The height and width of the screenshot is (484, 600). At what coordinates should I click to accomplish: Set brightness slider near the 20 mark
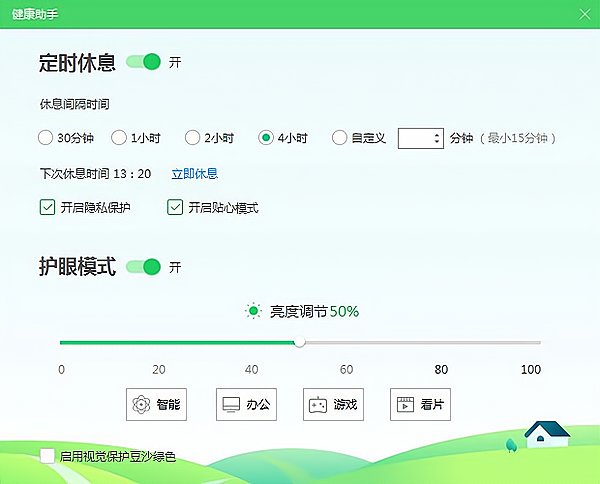[x=158, y=342]
